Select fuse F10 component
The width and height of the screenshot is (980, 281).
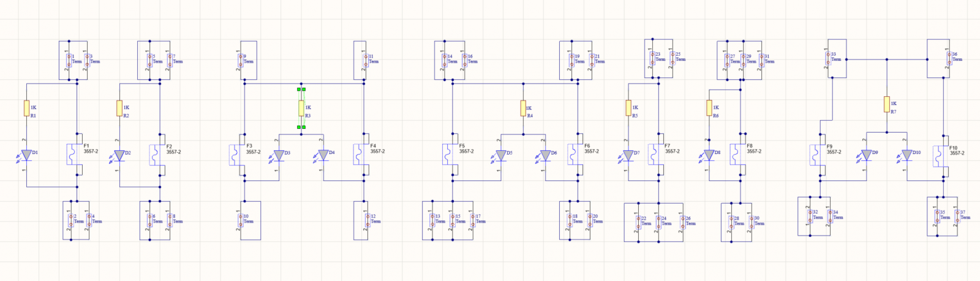click(x=941, y=155)
